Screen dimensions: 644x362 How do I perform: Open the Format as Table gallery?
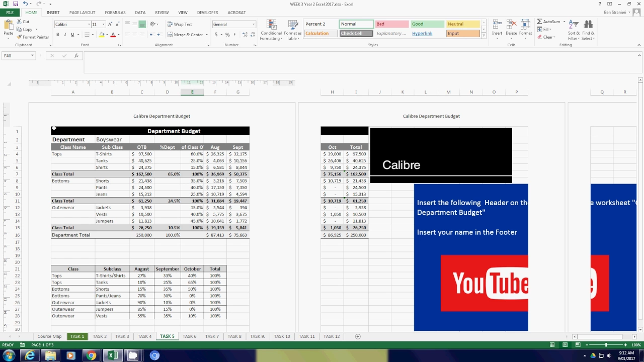(293, 30)
